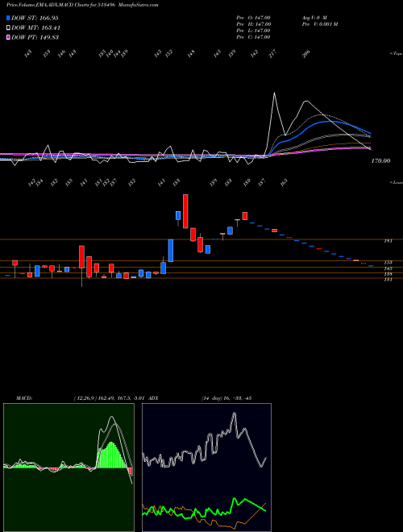Image resolution: width=403 pixels, height=532 pixels.
Task: Click the 217 top label above the spike
Action: click(272, 54)
